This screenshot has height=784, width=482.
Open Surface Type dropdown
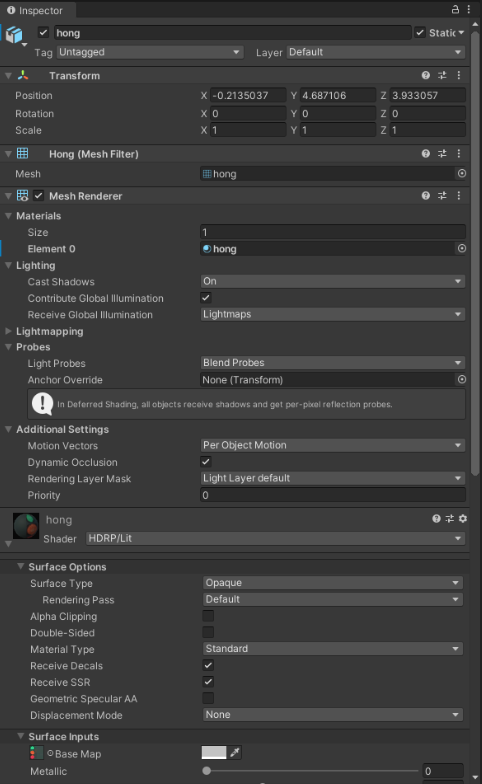332,582
